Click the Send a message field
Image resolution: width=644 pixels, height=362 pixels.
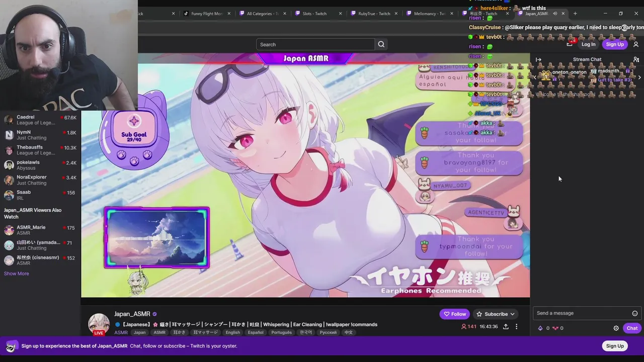[587, 313]
